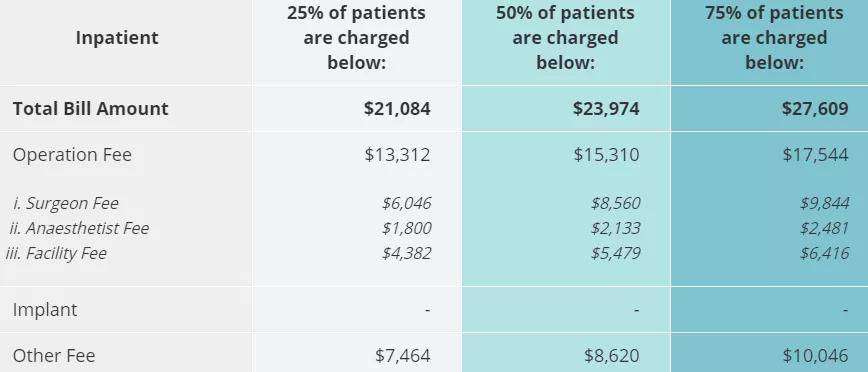Click the $27,609 total bill value
Viewport: 868px width, 372px height.
tap(815, 108)
